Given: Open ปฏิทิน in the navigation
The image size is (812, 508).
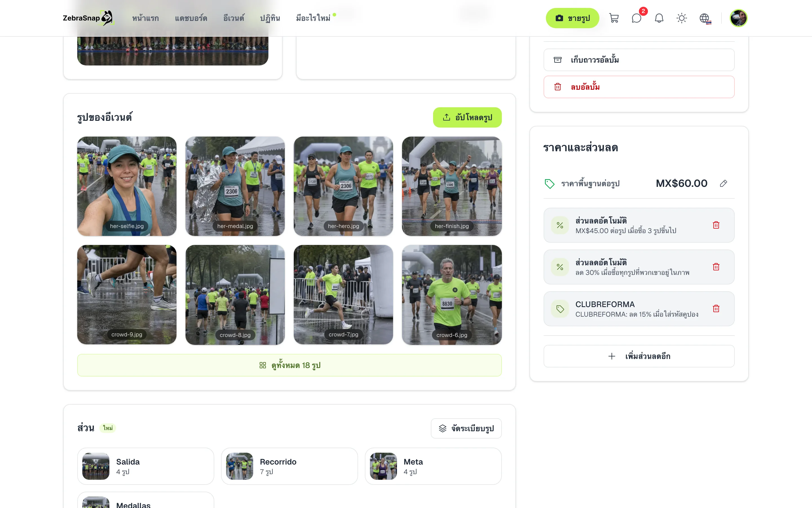Looking at the screenshot, I should (270, 18).
